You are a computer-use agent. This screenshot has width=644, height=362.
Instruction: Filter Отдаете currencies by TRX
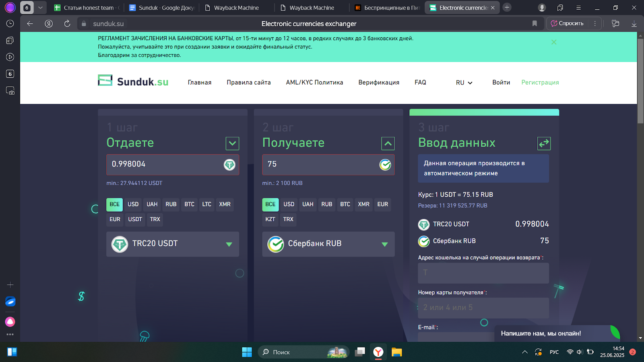click(x=155, y=219)
